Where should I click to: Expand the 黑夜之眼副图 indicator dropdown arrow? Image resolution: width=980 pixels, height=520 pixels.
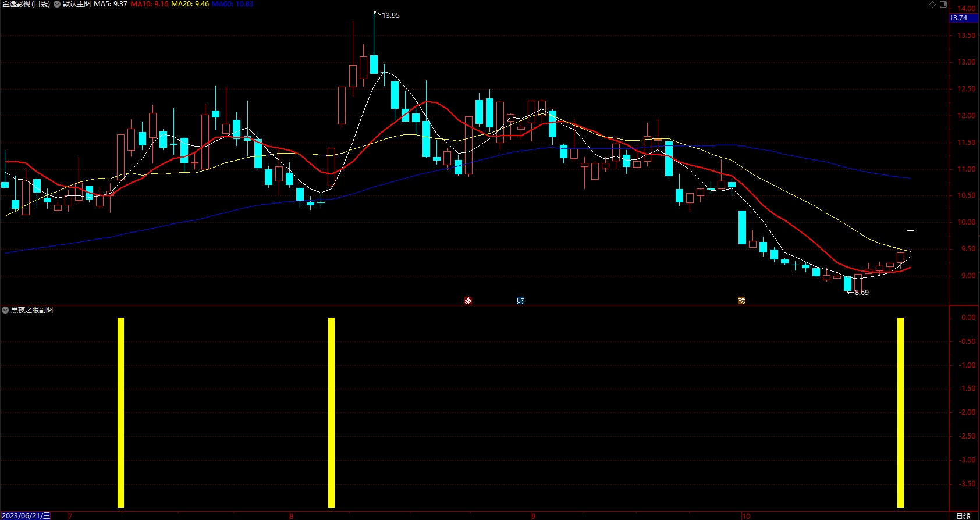(5, 310)
